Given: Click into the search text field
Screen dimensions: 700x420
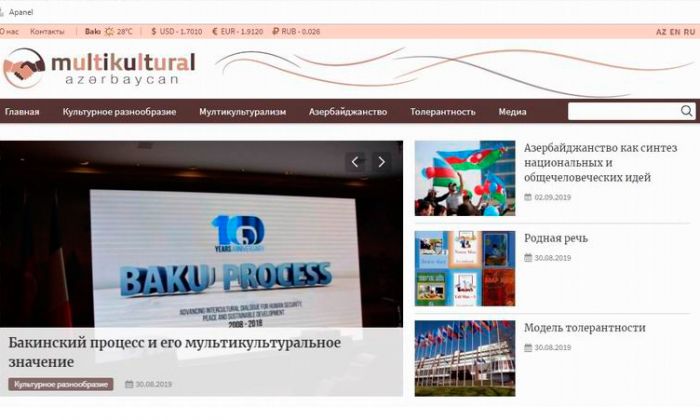Looking at the screenshot, I should 622,111.
